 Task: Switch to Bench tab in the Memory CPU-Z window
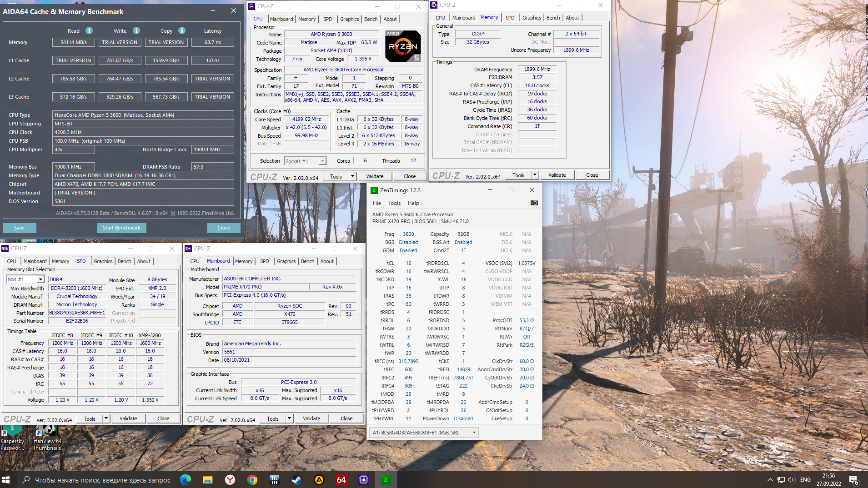click(553, 18)
